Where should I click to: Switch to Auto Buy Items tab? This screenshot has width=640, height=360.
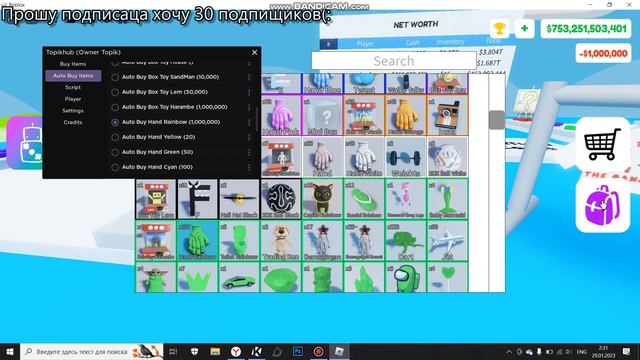[73, 76]
